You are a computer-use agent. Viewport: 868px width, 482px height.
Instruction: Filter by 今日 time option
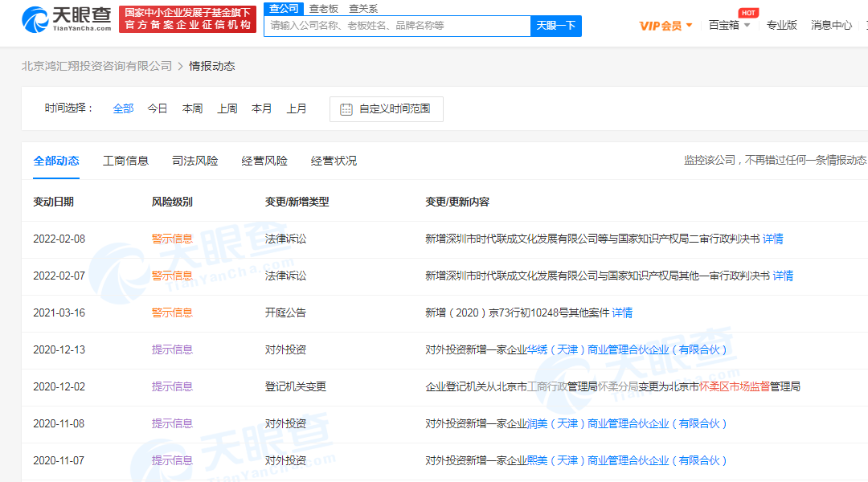[158, 108]
